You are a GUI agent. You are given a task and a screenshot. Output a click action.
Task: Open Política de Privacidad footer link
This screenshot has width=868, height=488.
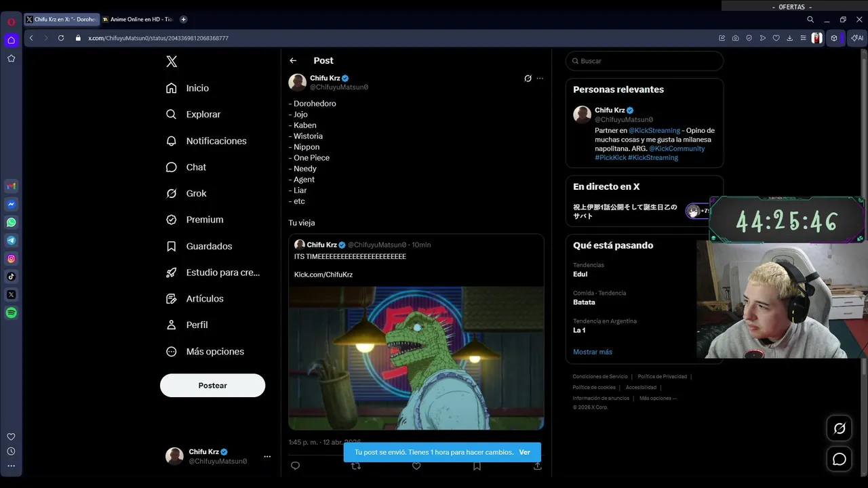(662, 377)
